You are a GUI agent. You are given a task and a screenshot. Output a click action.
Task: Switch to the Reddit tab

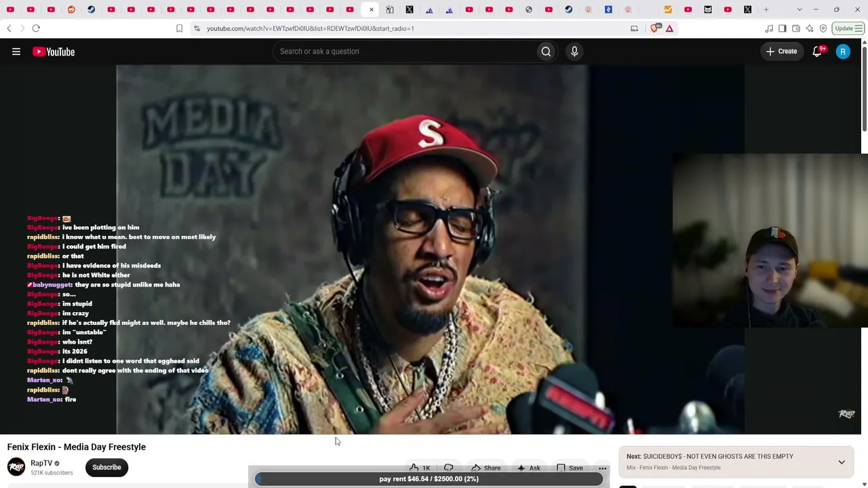point(71,9)
